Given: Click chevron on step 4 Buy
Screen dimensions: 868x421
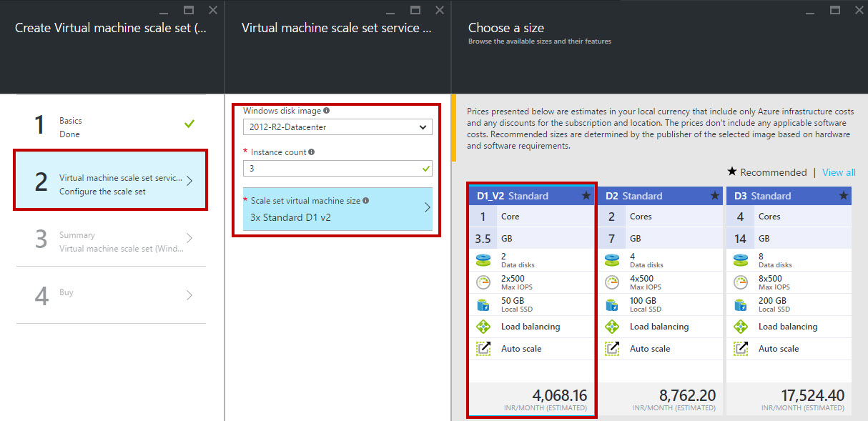Looking at the screenshot, I should coord(189,295).
